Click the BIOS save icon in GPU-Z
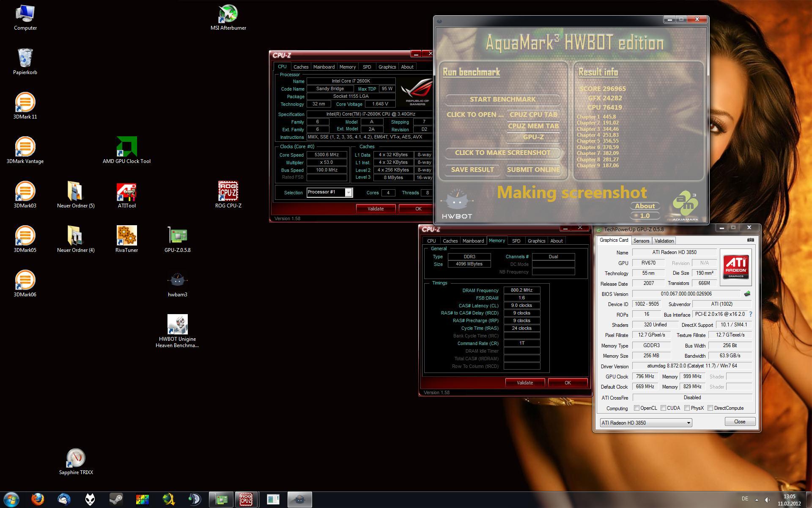This screenshot has width=812, height=508. [x=747, y=293]
